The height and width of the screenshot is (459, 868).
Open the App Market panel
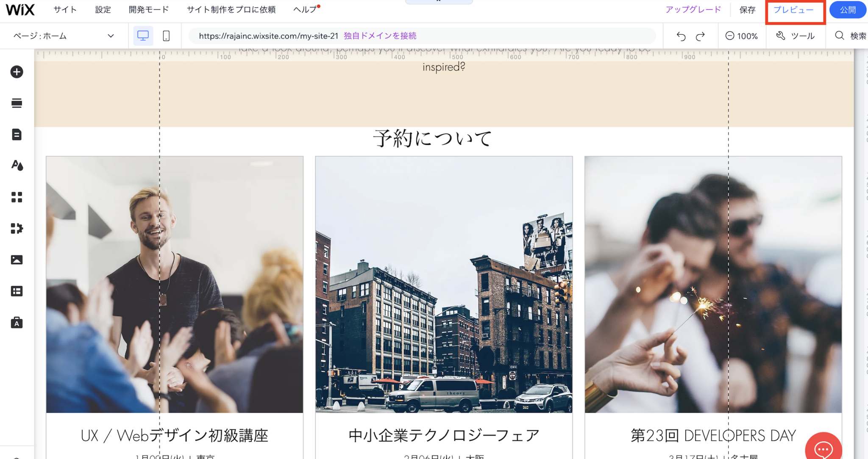[17, 197]
